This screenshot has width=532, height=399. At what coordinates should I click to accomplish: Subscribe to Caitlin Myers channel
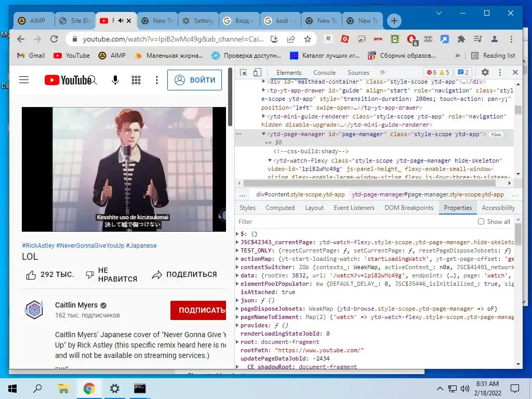(x=198, y=310)
